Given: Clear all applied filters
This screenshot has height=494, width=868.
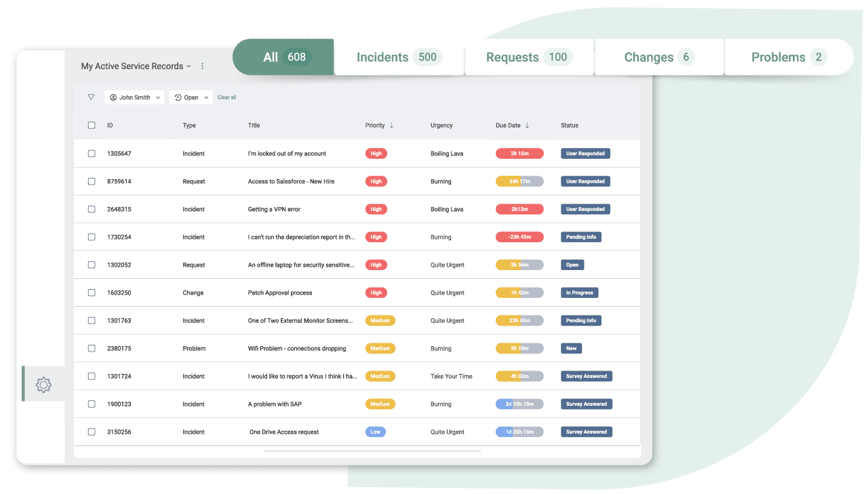Looking at the screenshot, I should [x=226, y=97].
